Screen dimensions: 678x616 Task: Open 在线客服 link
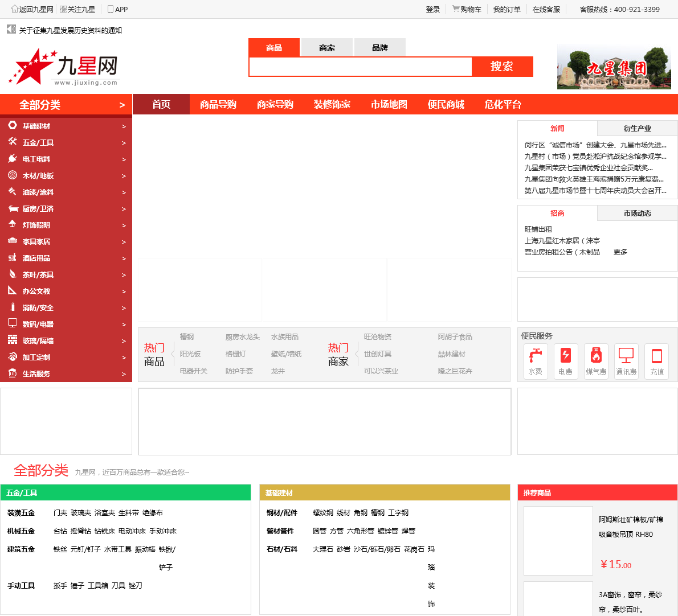(546, 9)
